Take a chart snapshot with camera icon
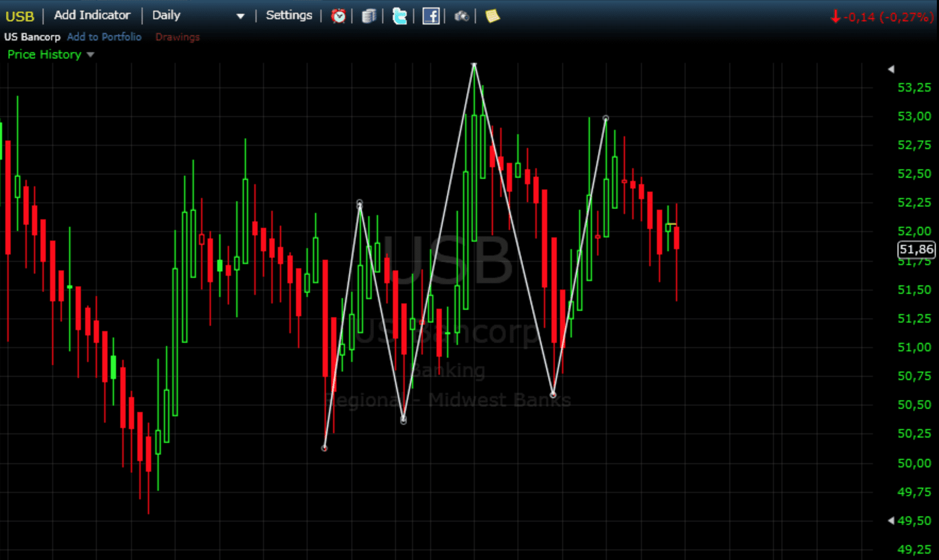939x560 pixels. [462, 17]
